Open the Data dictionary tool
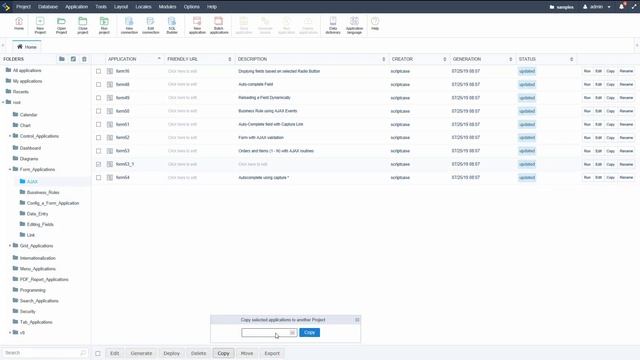 (333, 25)
